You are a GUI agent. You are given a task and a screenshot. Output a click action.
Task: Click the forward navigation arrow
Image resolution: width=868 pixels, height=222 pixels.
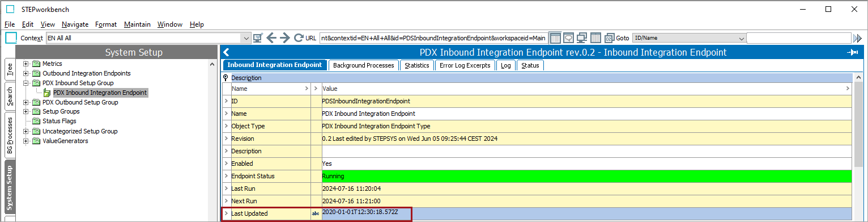tap(285, 38)
